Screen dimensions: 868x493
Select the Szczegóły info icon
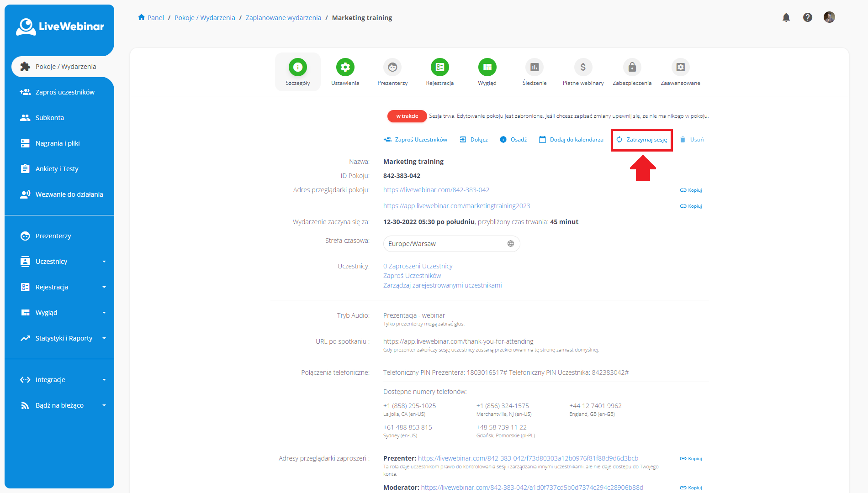[x=297, y=68]
